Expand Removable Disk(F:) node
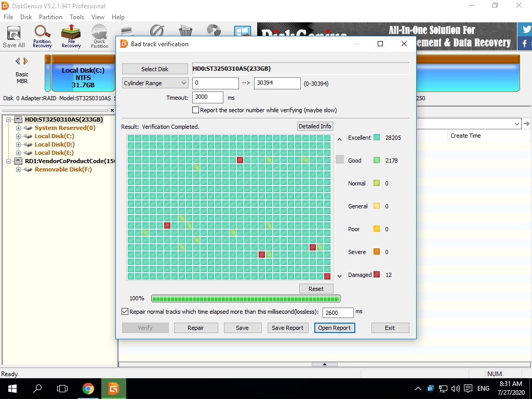This screenshot has width=532, height=399. (18, 169)
